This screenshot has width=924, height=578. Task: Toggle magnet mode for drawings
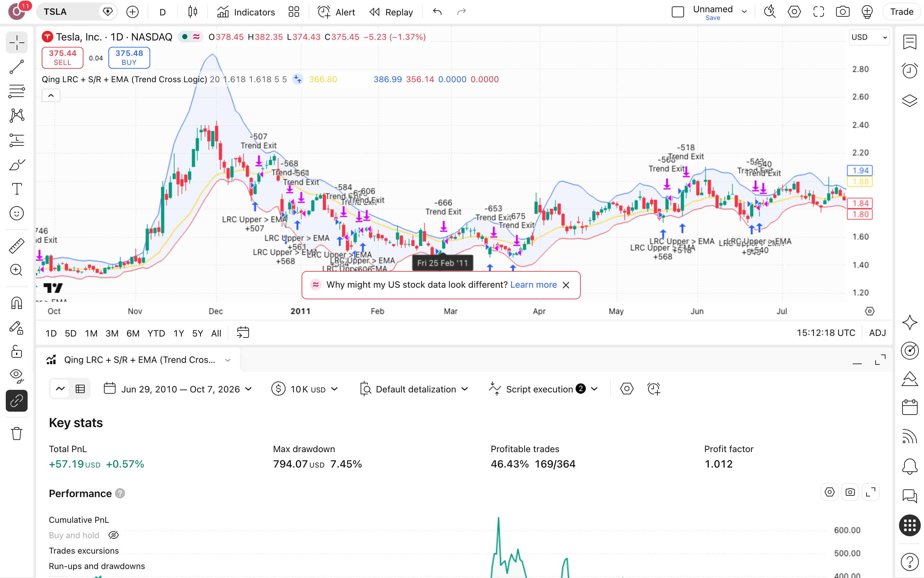(16, 303)
